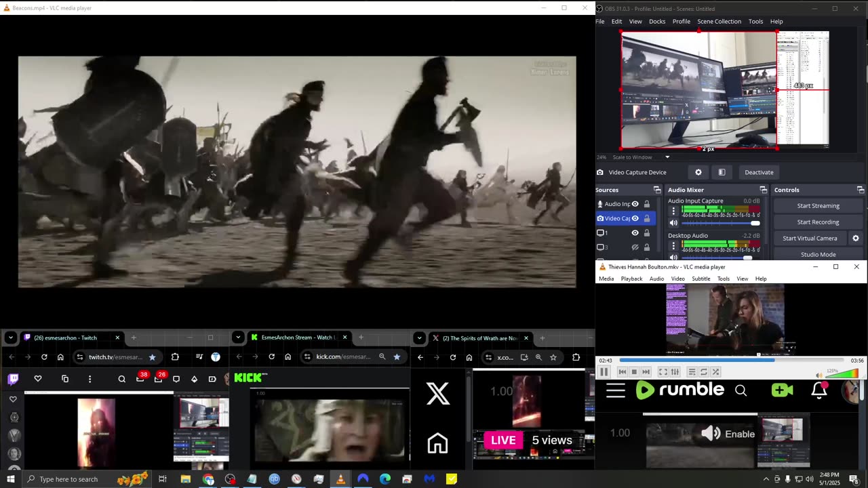Open extended settings in Thieves VLC player
868x488 pixels.
tap(675, 371)
